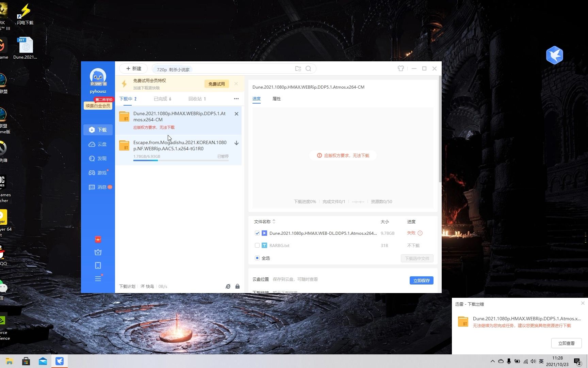The height and width of the screenshot is (368, 588).
Task: Click the 免费试用 button
Action: click(217, 84)
